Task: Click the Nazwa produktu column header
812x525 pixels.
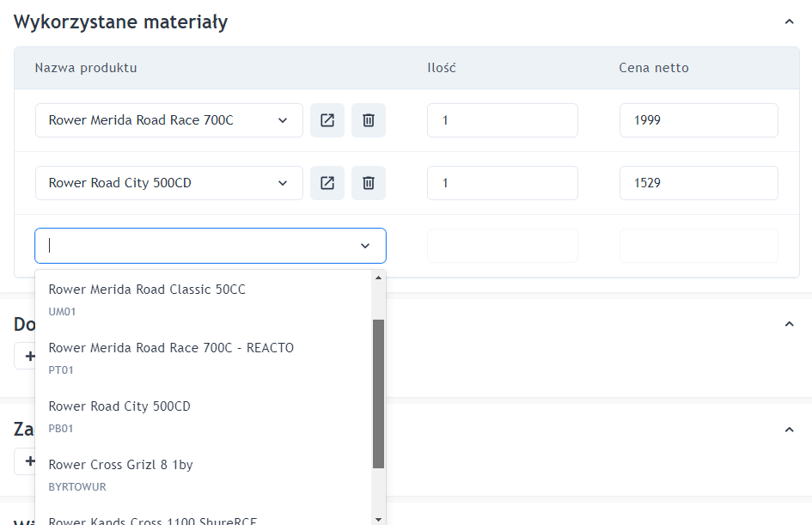Action: (x=86, y=68)
